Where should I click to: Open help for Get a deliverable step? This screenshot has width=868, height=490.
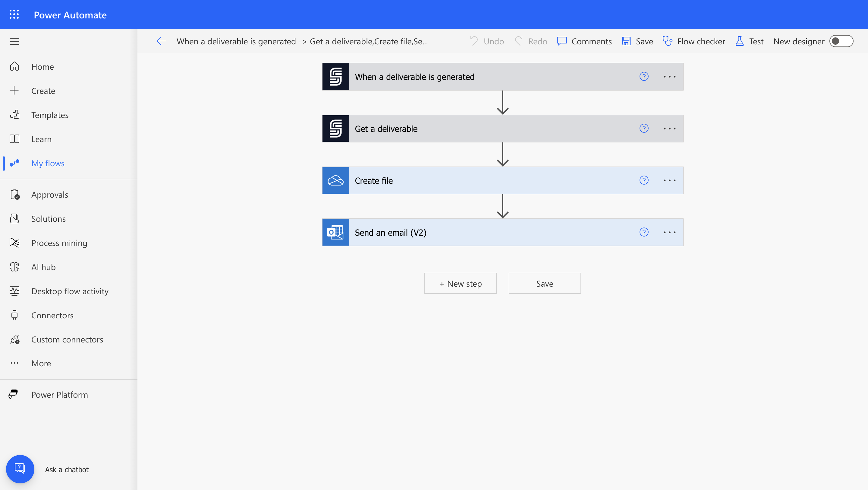point(643,129)
